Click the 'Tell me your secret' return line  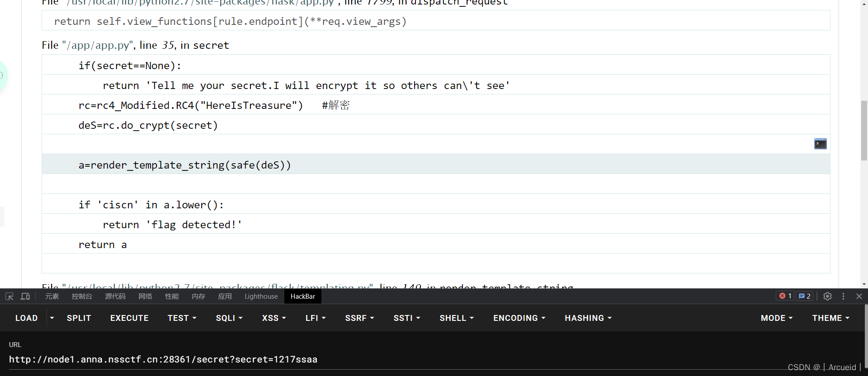point(436,85)
